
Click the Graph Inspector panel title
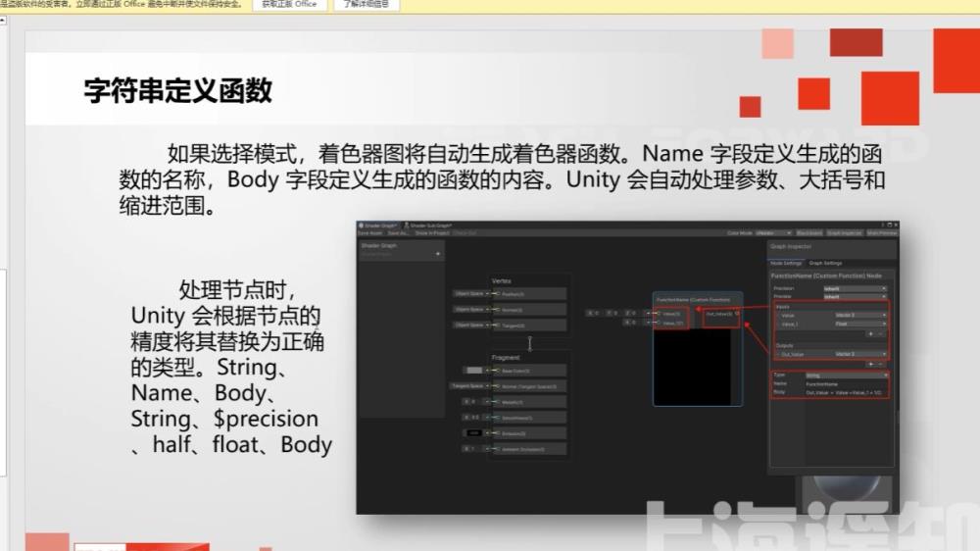click(791, 246)
